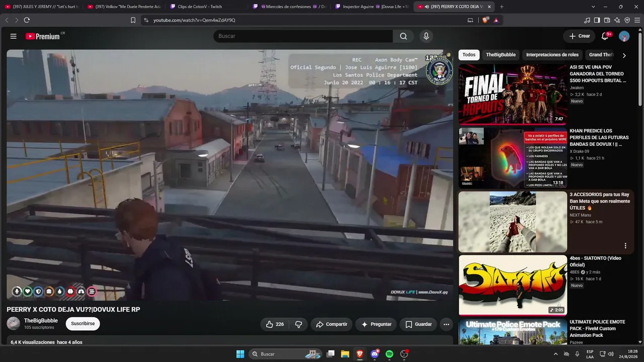Open Brave Leo AI assistant
The height and width of the screenshot is (362, 644).
click(x=617, y=20)
